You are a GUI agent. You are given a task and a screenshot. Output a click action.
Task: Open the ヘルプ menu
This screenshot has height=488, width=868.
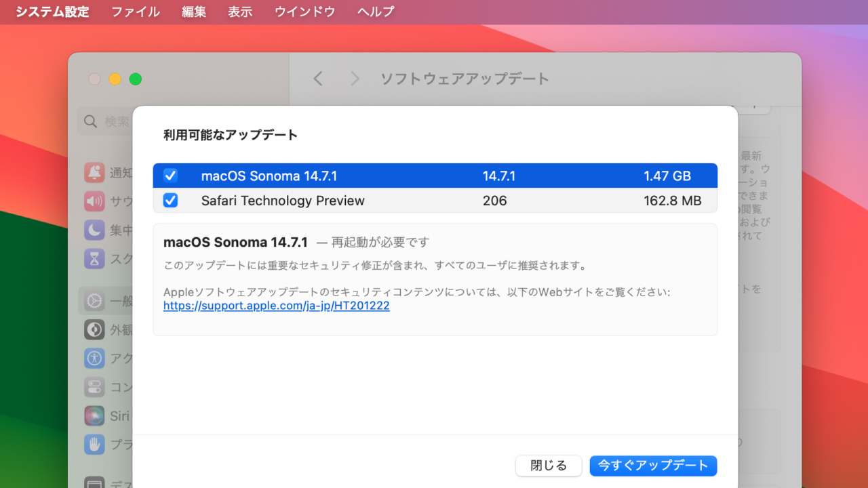click(376, 12)
